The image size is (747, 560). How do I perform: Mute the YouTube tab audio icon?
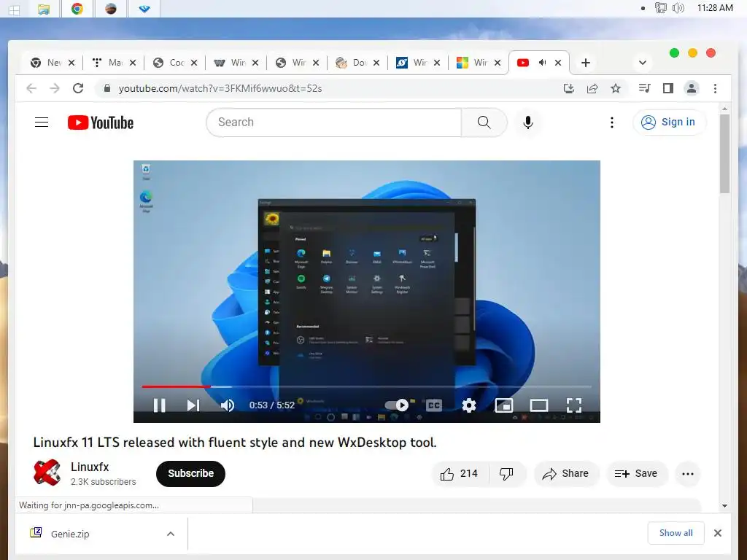542,63
